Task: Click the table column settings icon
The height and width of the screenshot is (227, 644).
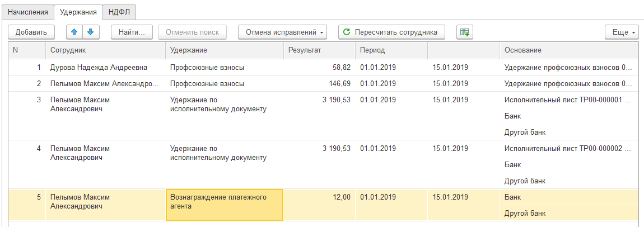Action: point(464,32)
